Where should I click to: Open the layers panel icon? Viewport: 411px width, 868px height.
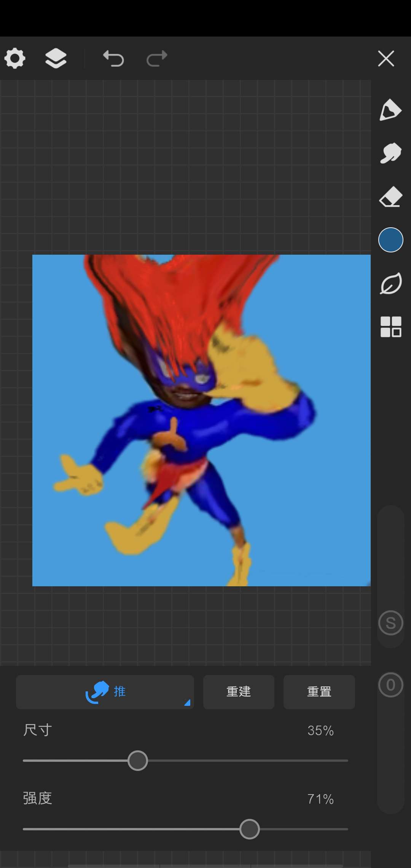pos(56,59)
